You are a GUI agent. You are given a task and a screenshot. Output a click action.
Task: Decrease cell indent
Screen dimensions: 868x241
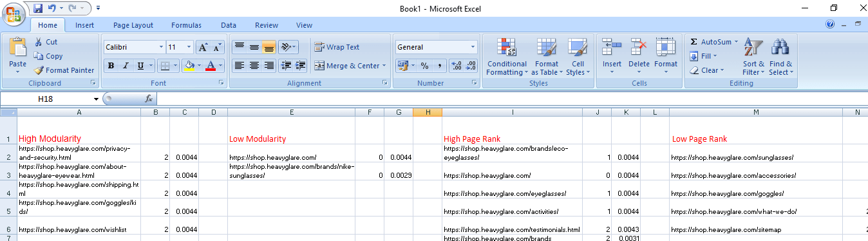tap(286, 66)
